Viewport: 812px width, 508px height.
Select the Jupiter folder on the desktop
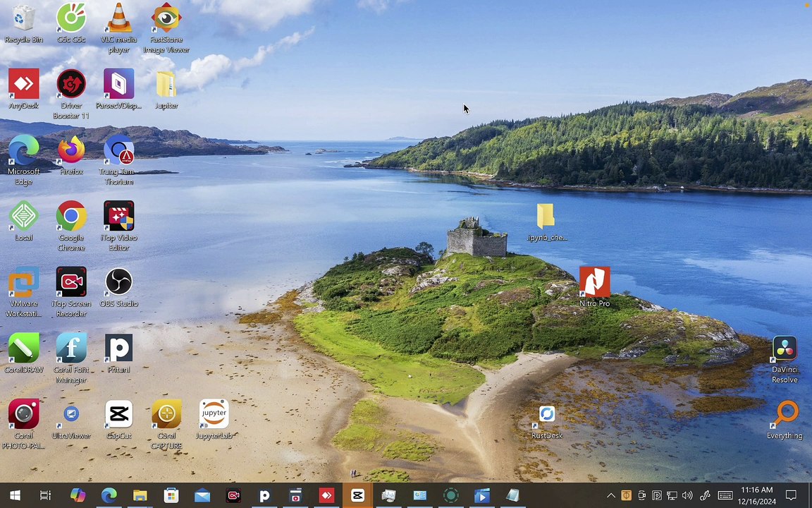coord(166,86)
